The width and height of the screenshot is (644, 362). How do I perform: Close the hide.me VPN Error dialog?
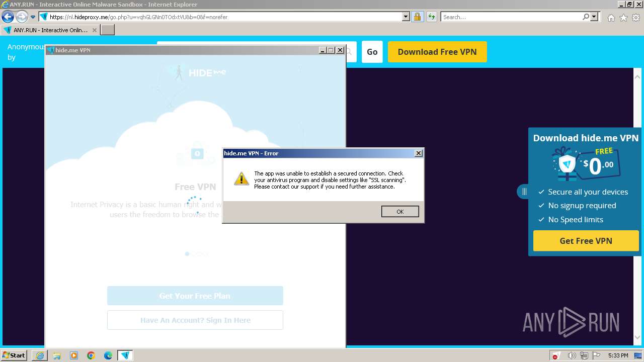[x=418, y=153]
